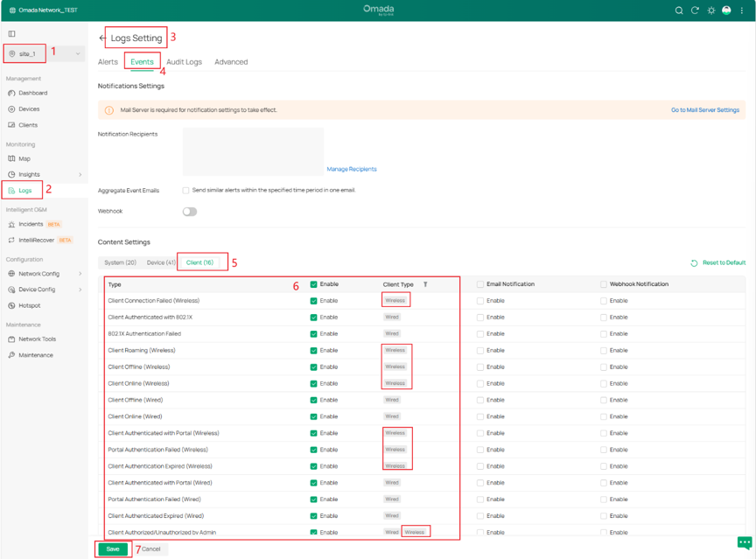This screenshot has height=559, width=756.
Task: Click the Portal Authentication Failed (Wired) row label
Action: coord(154,500)
